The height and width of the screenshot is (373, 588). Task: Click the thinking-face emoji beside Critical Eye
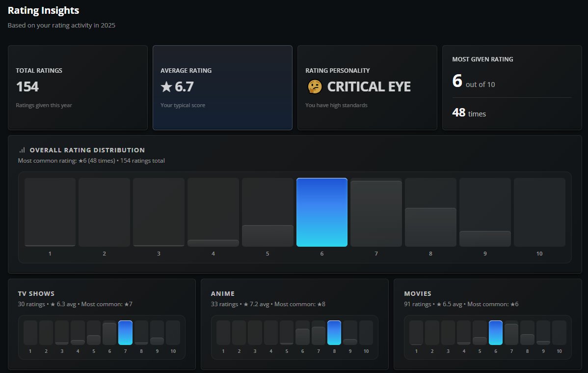(315, 87)
